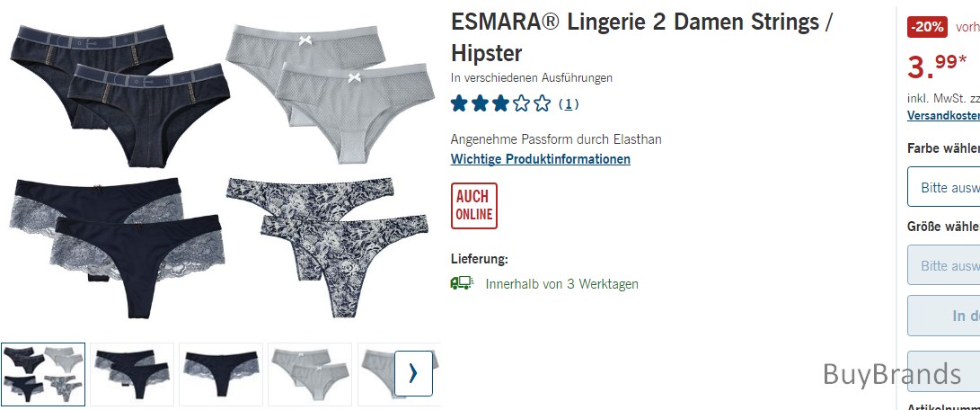The image size is (980, 410).
Task: Click the fourth empty rating star
Action: pyautogui.click(x=521, y=103)
